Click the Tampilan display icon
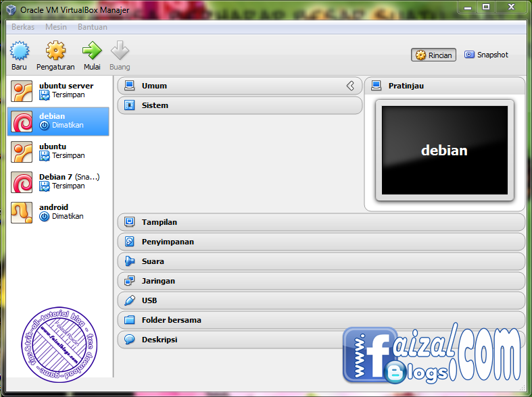Image resolution: width=532 pixels, height=397 pixels. (129, 222)
